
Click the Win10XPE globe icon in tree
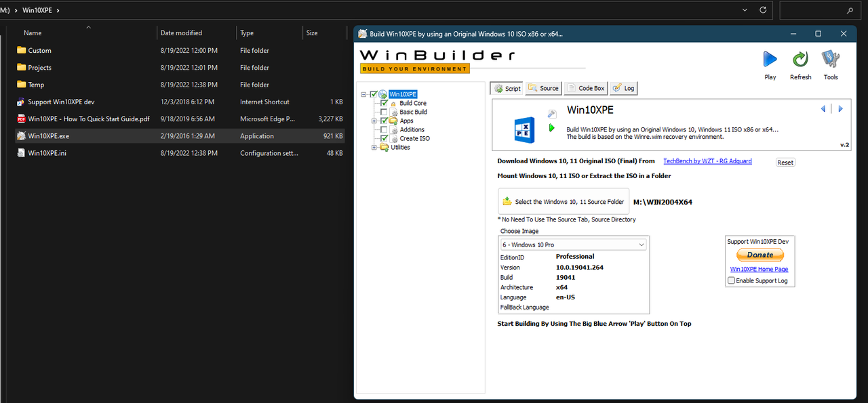[383, 94]
